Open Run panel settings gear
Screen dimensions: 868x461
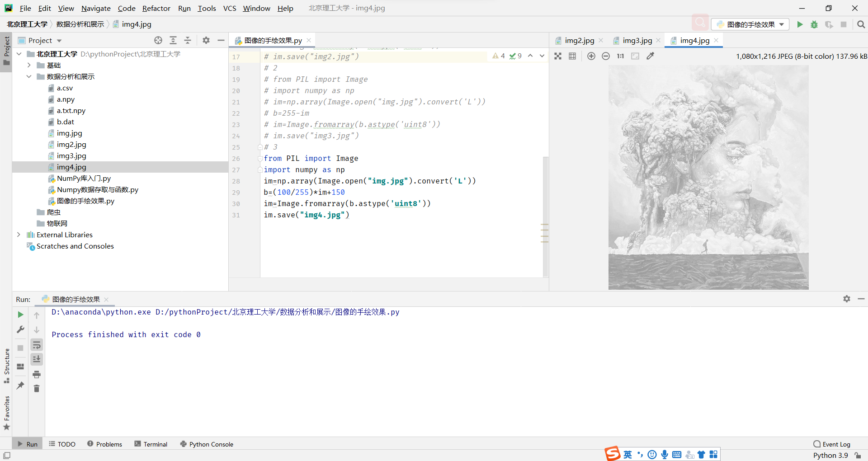(847, 299)
